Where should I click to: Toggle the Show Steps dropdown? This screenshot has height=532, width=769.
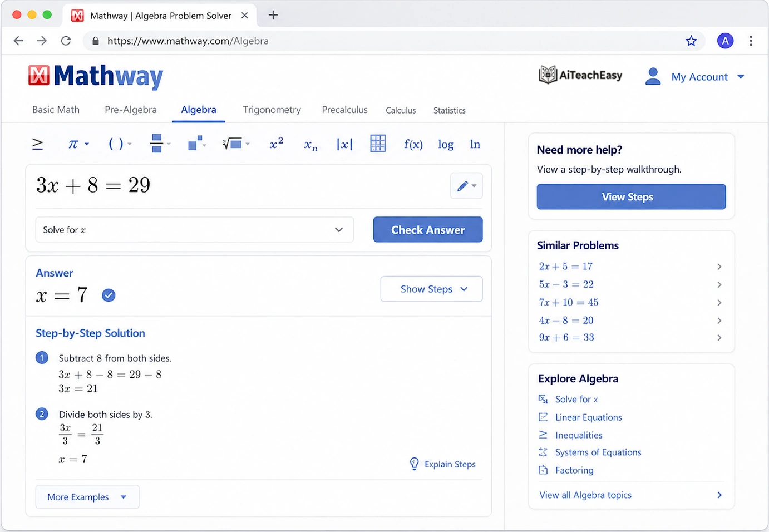(431, 289)
